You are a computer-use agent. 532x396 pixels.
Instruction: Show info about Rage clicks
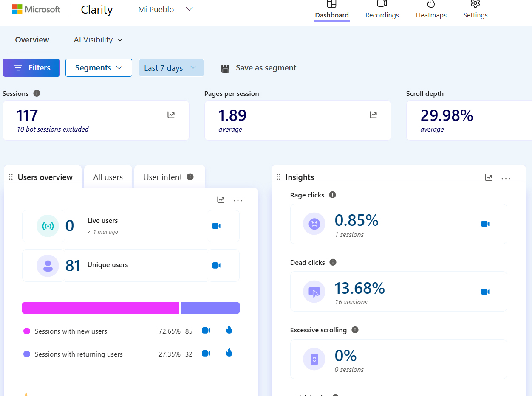333,195
